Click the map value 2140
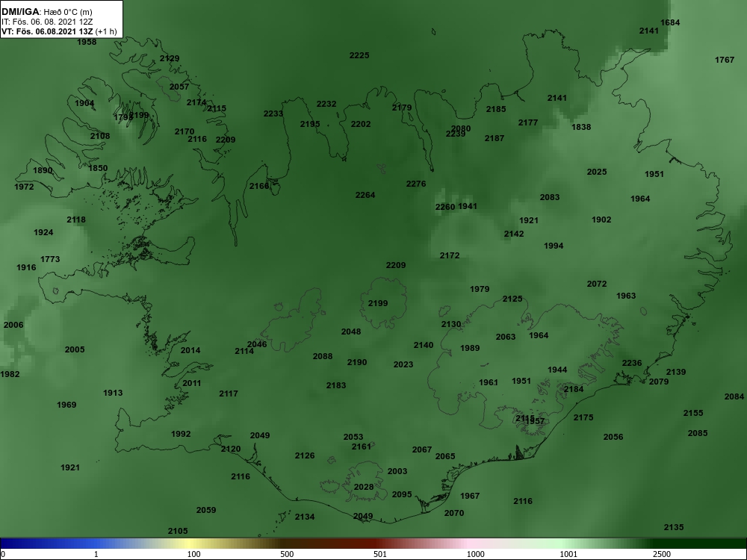The image size is (747, 560). pyautogui.click(x=424, y=345)
